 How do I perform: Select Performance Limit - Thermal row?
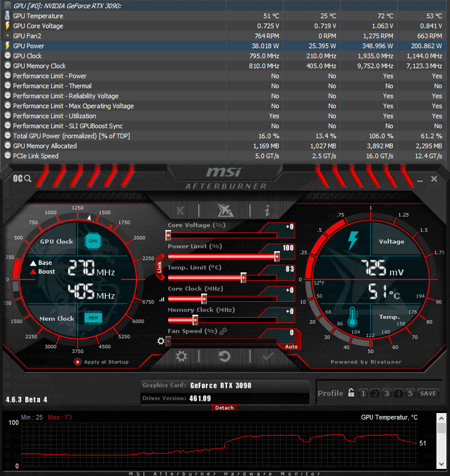click(x=225, y=86)
